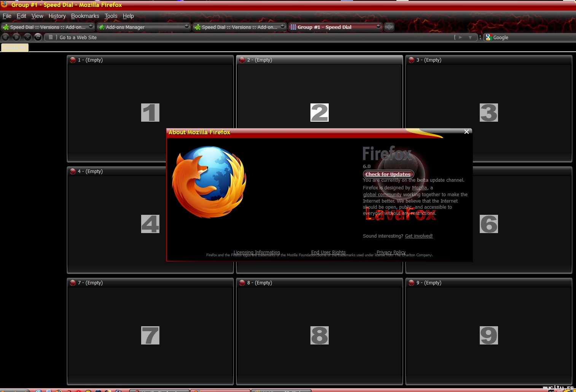This screenshot has width=576, height=392.
Task: Follow the Mozilla link in About dialog
Action: click(x=419, y=188)
